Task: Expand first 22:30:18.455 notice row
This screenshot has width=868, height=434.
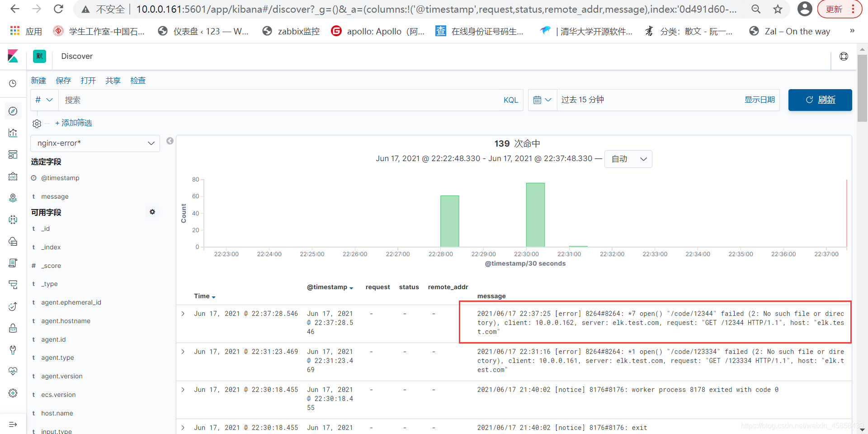Action: pos(183,390)
